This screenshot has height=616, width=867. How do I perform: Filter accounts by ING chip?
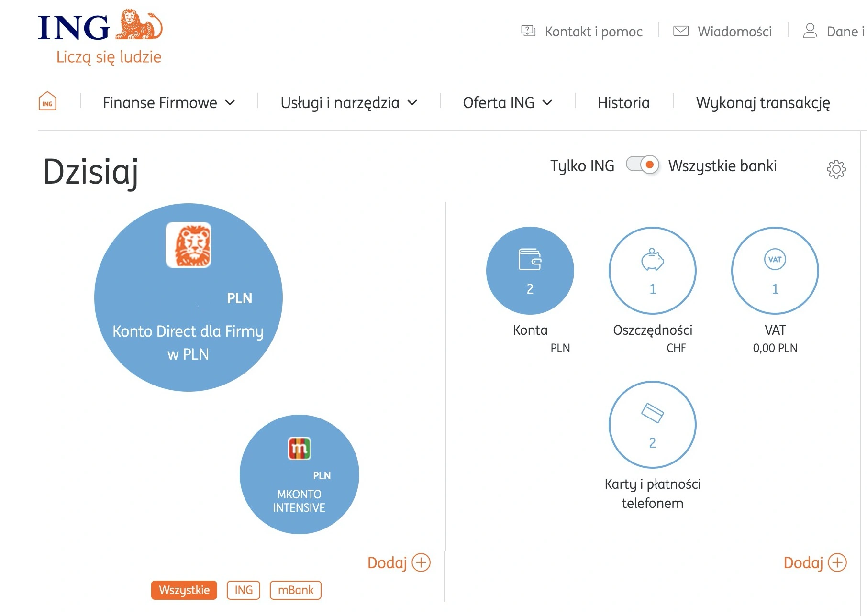pos(244,590)
